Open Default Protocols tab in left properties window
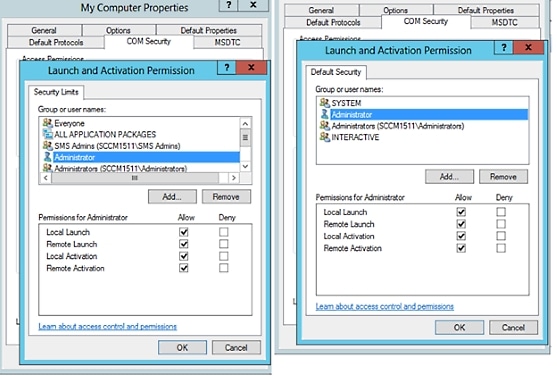Viewport: 557px width, 376px height. [56, 42]
